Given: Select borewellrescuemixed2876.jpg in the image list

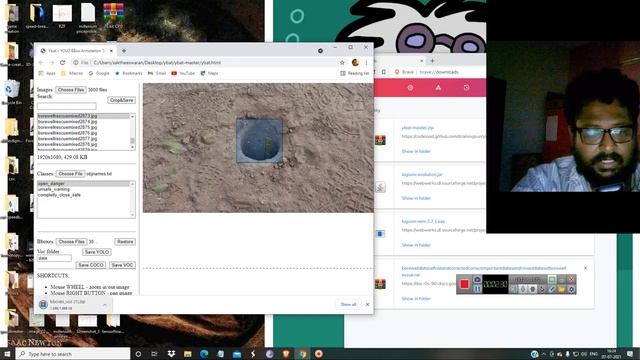Looking at the screenshot, I should coord(67,133).
